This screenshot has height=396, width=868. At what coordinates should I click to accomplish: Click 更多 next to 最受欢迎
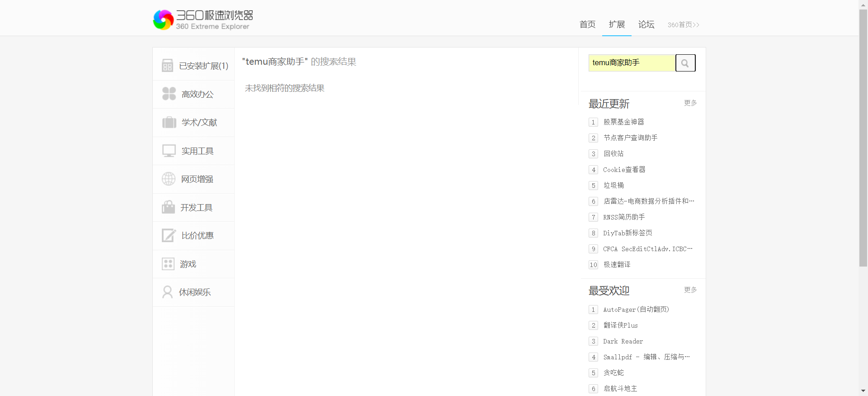pyautogui.click(x=690, y=290)
